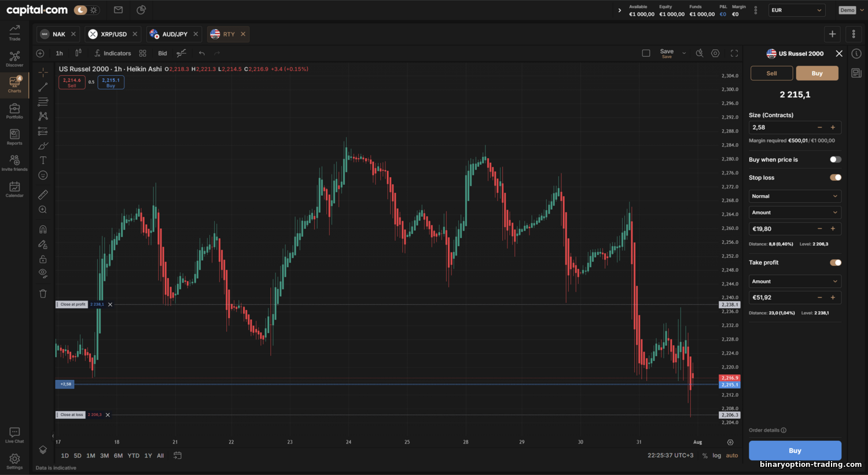Click the trend line drawing tool

click(x=43, y=87)
